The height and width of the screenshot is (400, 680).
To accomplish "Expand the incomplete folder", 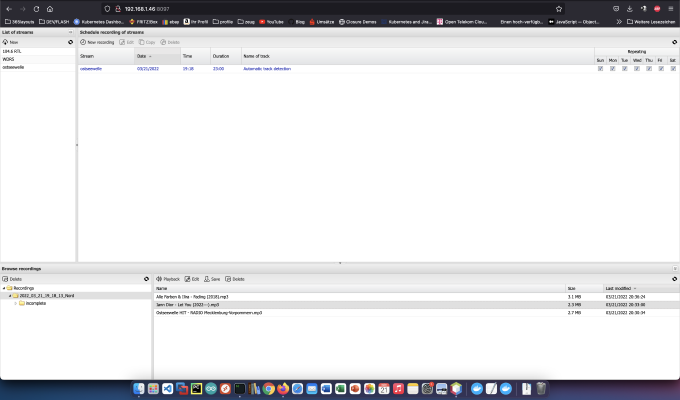I will (x=16, y=303).
